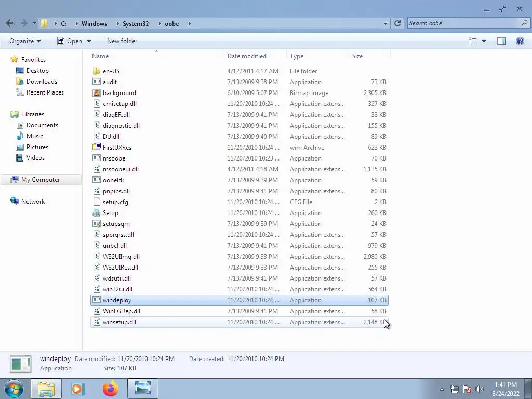Open Videos library
The height and width of the screenshot is (399, 532).
[35, 158]
